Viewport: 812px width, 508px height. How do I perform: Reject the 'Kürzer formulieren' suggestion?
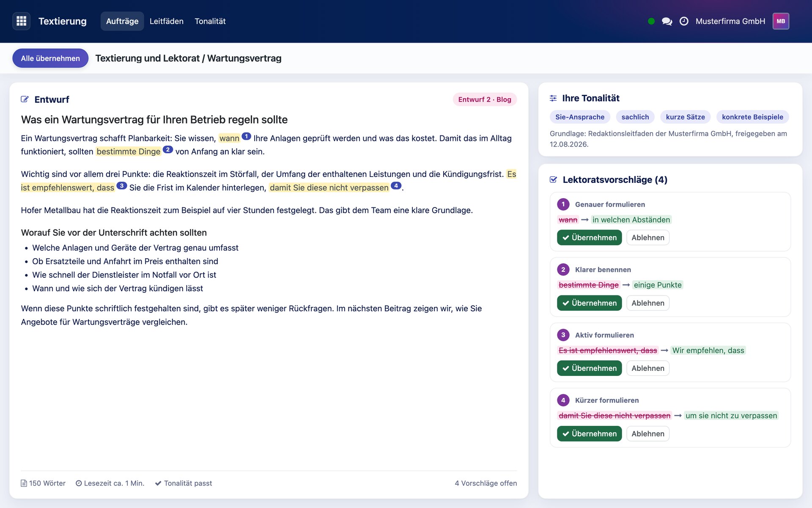coord(648,433)
